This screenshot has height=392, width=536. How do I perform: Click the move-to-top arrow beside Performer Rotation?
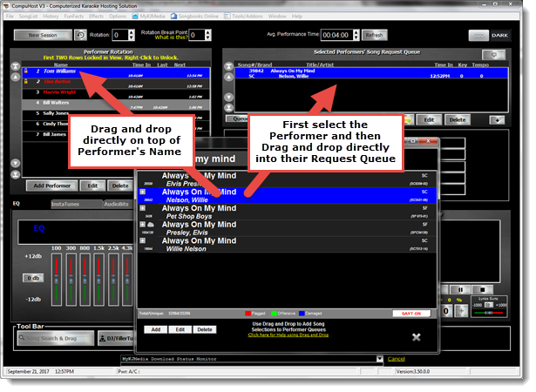click(14, 67)
